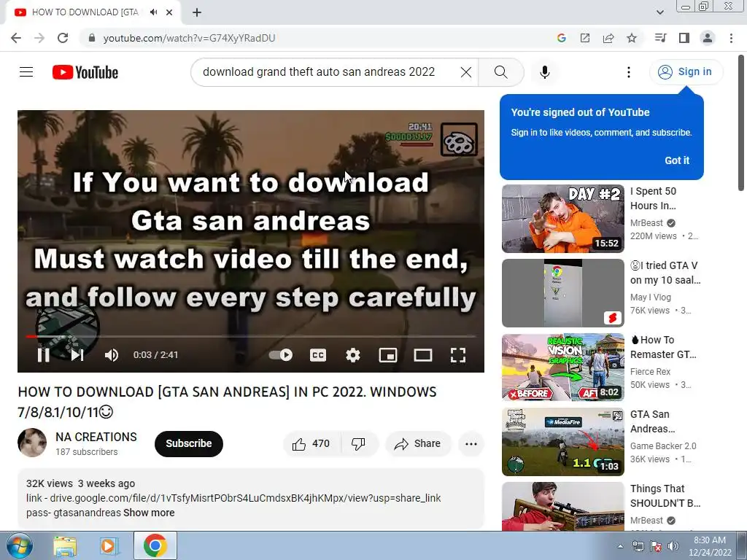This screenshot has width=747, height=560.
Task: Open YouTube settings three-dot menu
Action: tap(629, 72)
